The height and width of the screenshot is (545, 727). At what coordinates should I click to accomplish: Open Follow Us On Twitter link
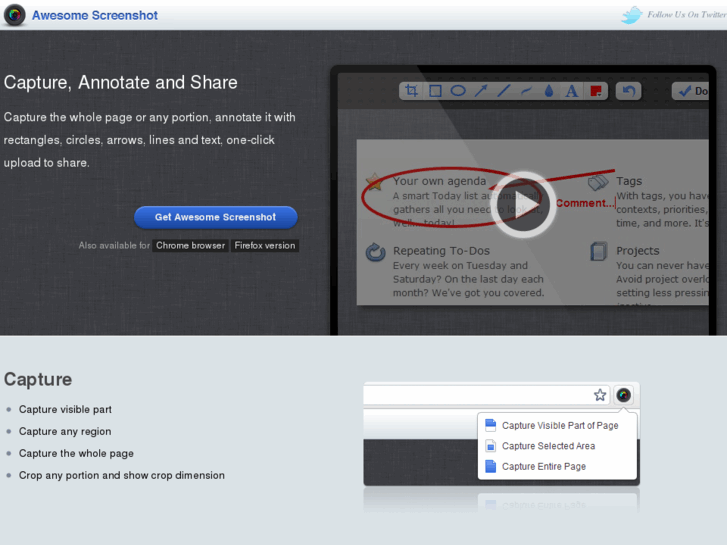(687, 15)
